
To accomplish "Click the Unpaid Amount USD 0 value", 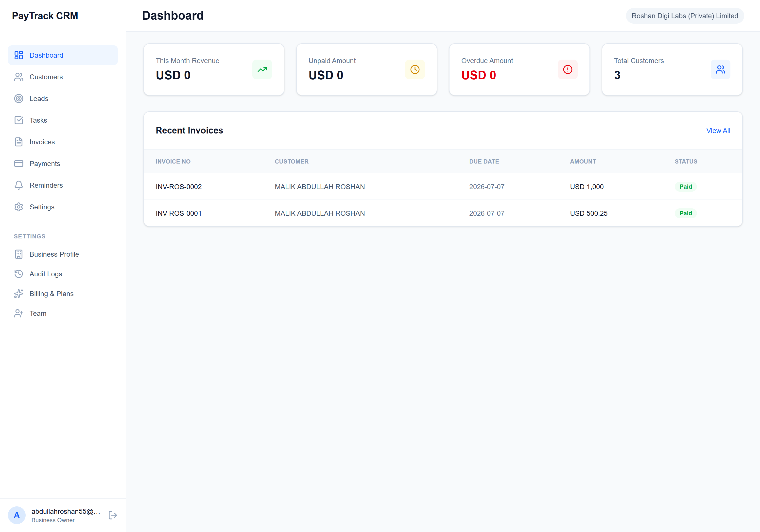I will [326, 75].
